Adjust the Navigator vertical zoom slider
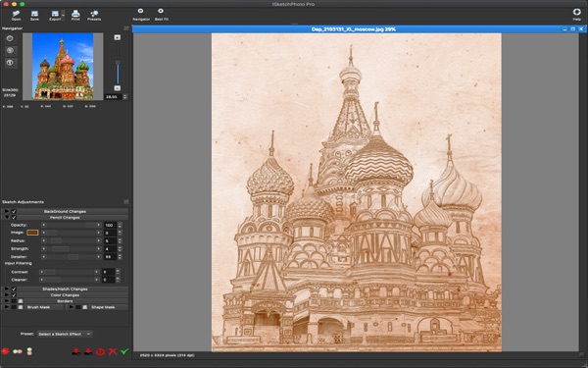 pos(118,63)
